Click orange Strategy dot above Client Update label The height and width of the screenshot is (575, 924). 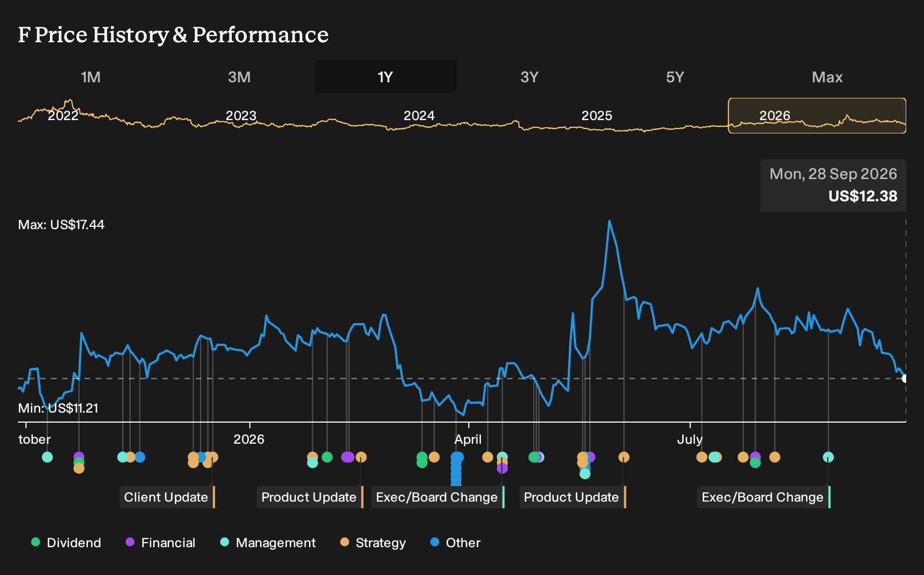pyautogui.click(x=213, y=457)
